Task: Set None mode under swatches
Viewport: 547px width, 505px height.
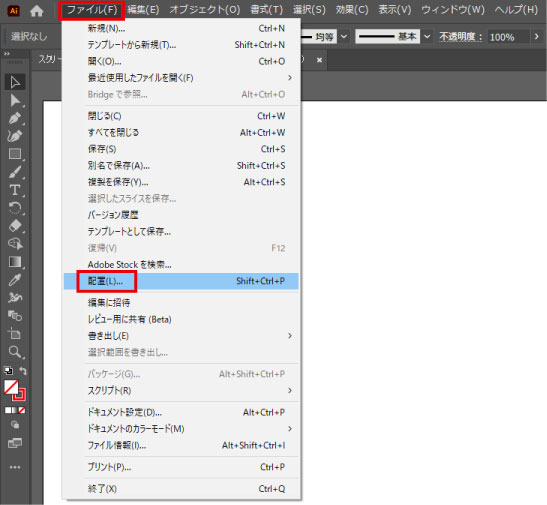Action: 22,410
